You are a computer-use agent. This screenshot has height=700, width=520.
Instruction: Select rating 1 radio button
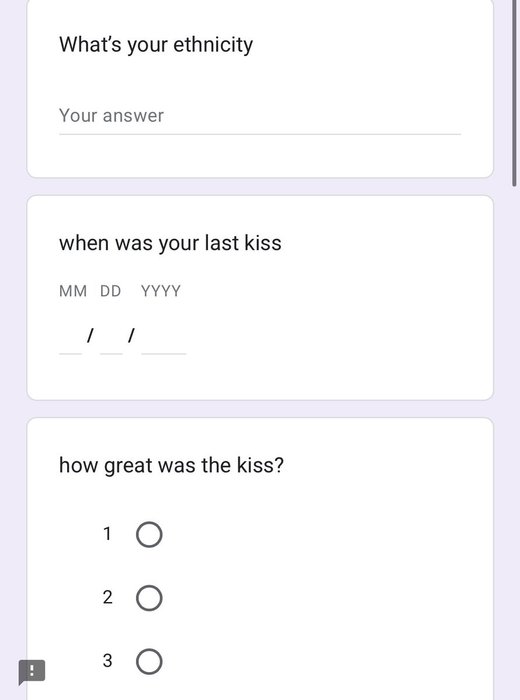click(x=149, y=534)
